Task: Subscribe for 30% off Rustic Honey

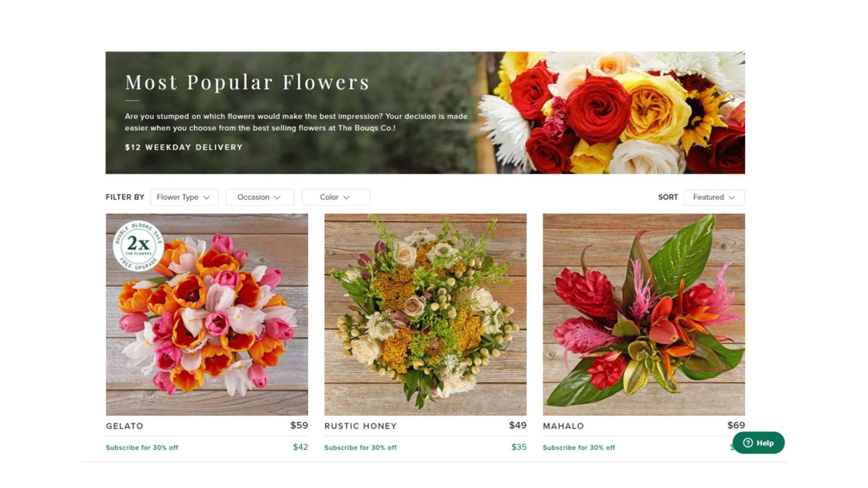Action: click(360, 447)
